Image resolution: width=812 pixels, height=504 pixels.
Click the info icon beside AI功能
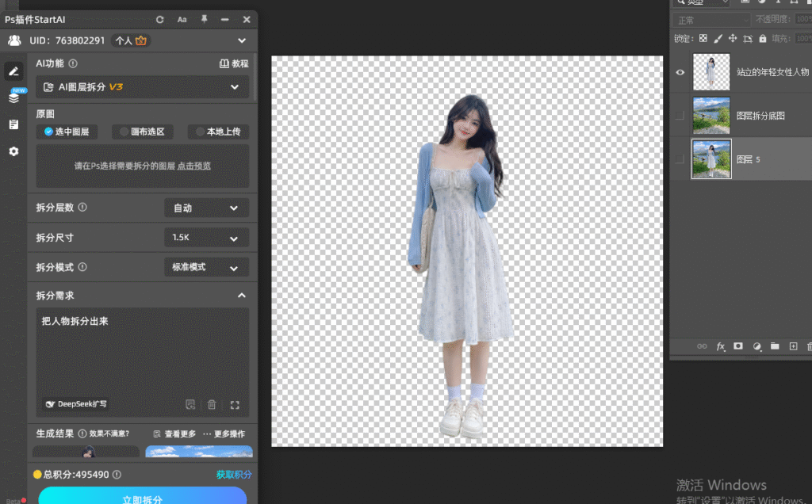coord(73,63)
